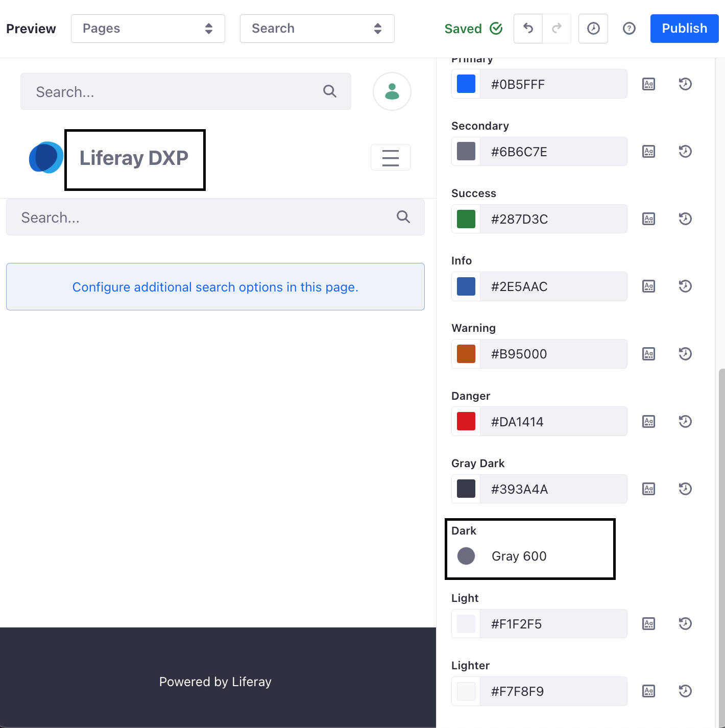The width and height of the screenshot is (725, 728).
Task: Open Light color picker swatch
Action: click(x=466, y=624)
